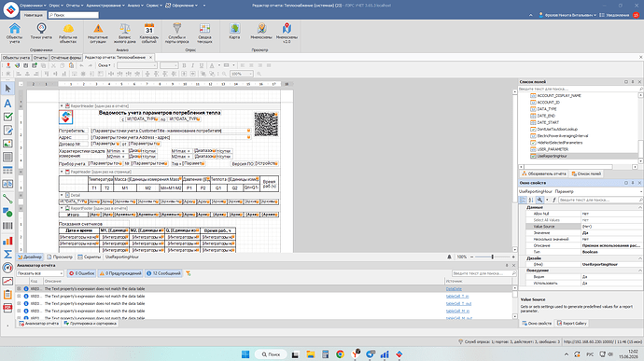Open Службы и порты опроса icon
The height and width of the screenshot is (361, 644).
(177, 34)
